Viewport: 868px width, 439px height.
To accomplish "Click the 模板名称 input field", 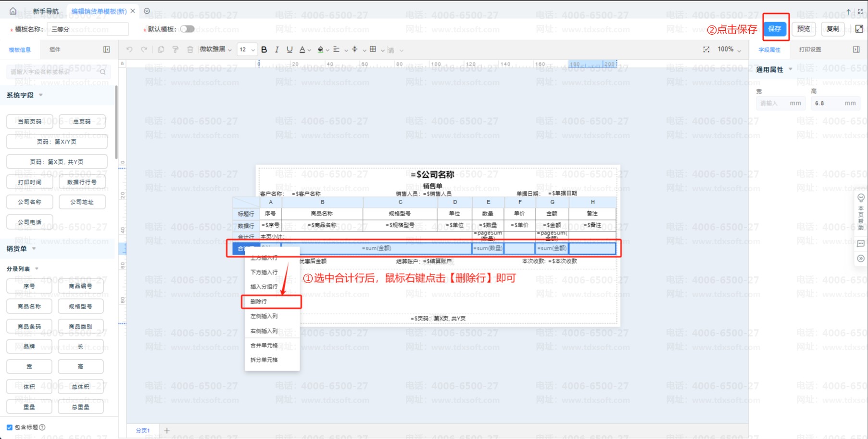I will tap(88, 29).
